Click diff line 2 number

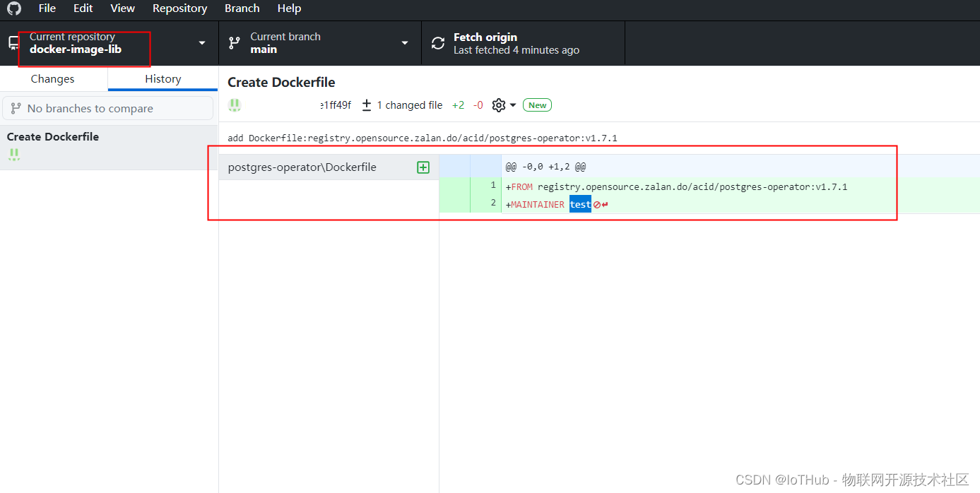tap(495, 203)
